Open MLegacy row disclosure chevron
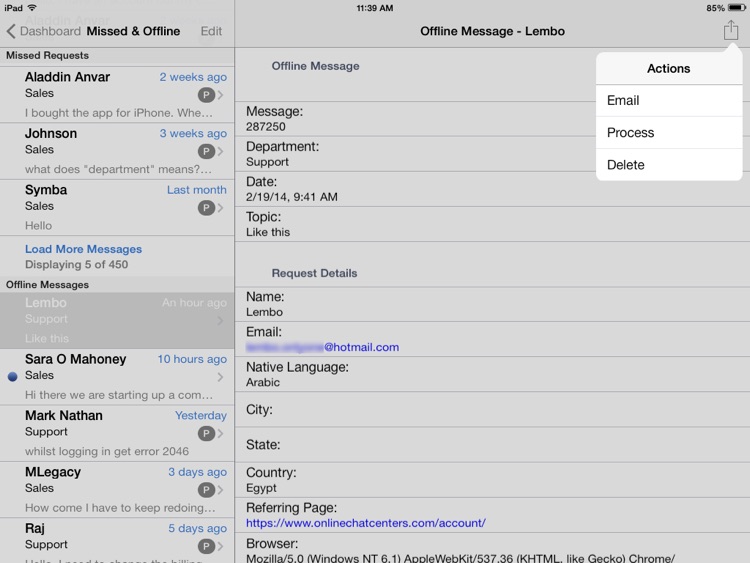 click(221, 490)
